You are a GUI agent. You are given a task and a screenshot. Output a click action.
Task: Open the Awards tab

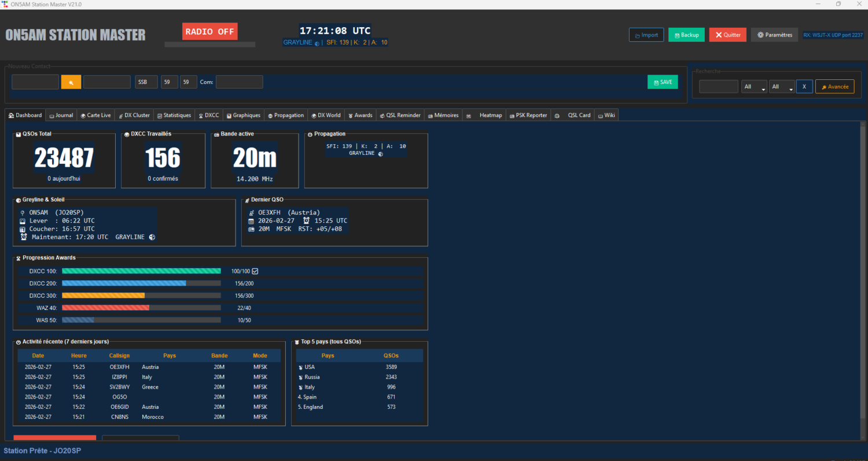click(x=360, y=115)
